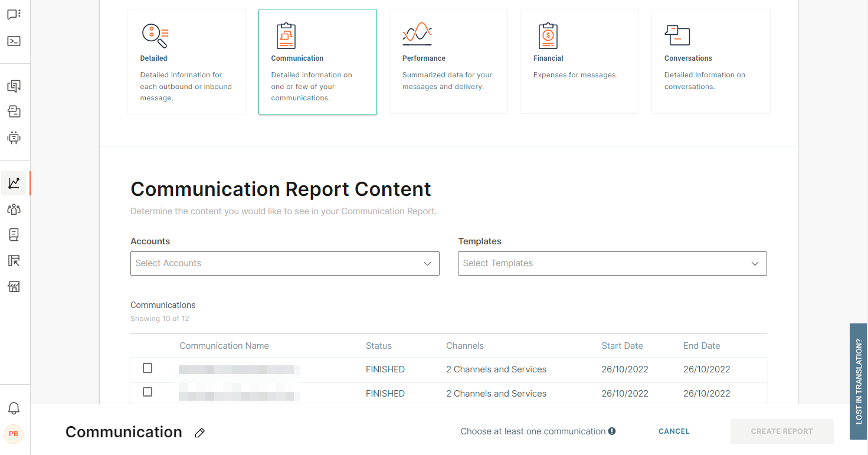Select the Analyze chart icon in sidebar

tap(14, 183)
